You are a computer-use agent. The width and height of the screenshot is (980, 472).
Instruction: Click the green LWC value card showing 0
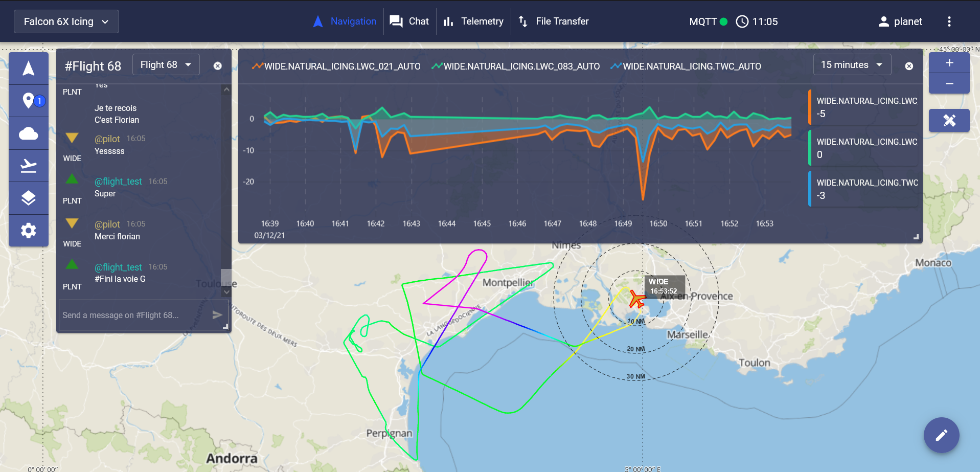click(x=863, y=148)
